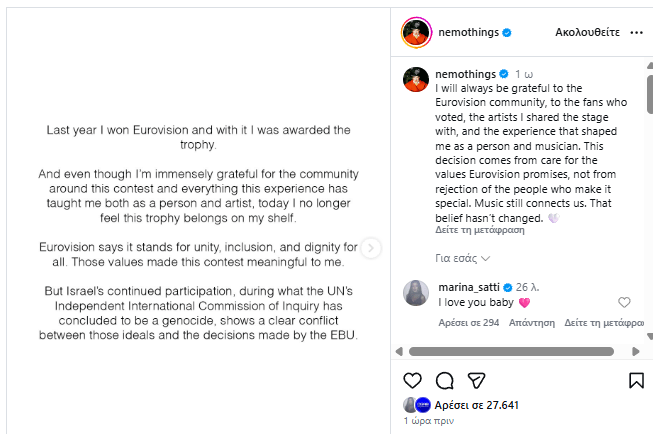653x434 pixels.
Task: View comment likes "Αρέσει σε 294"
Action: point(469,323)
